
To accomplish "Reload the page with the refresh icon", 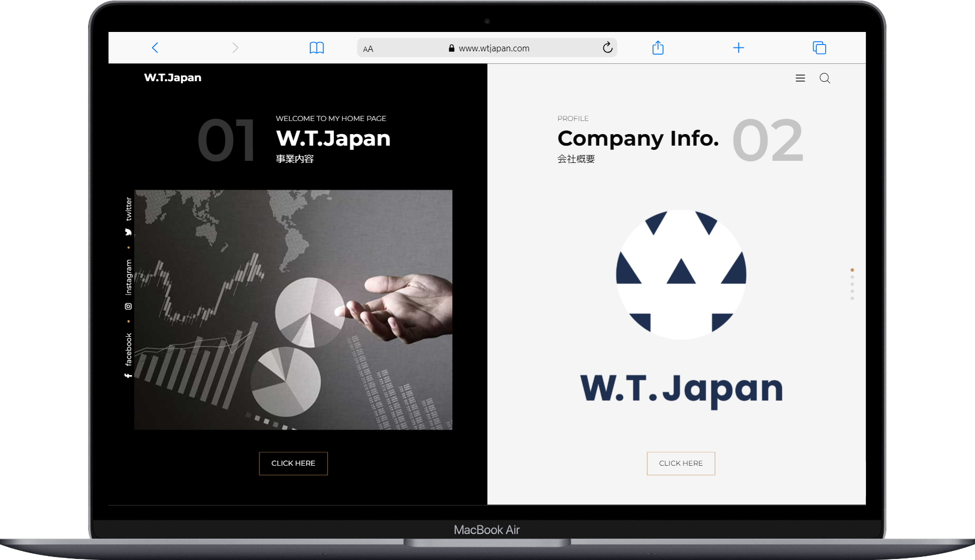I will [608, 48].
